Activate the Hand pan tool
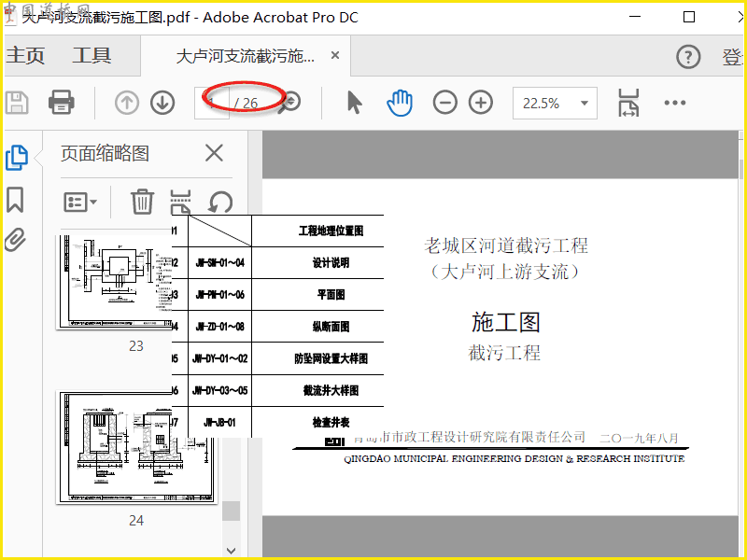The image size is (747, 560). point(400,103)
